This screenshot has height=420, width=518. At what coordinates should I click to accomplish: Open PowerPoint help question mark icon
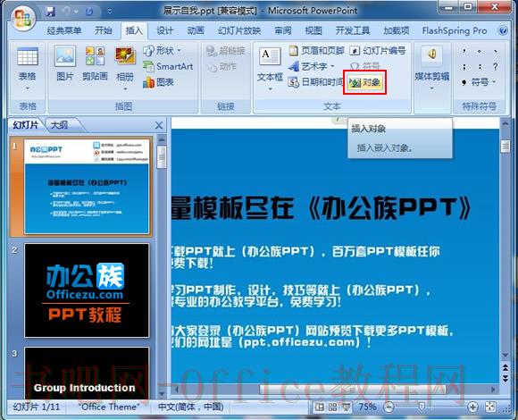[503, 30]
